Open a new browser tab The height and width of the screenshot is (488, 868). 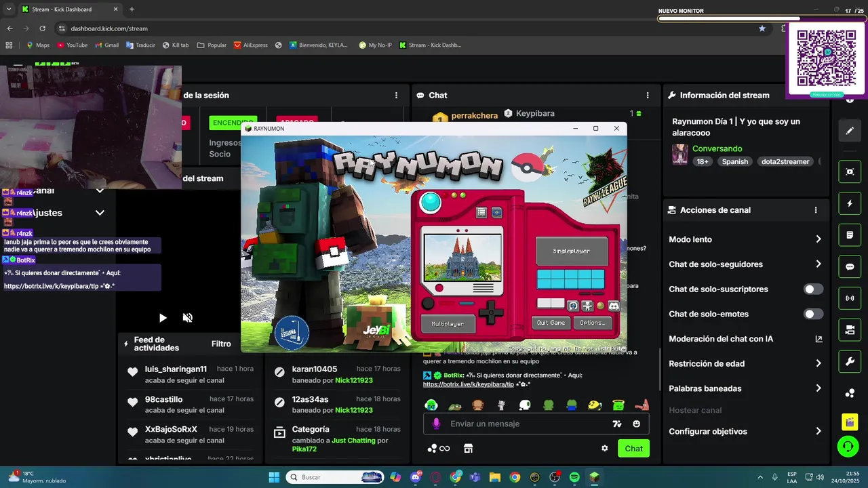[x=132, y=9]
